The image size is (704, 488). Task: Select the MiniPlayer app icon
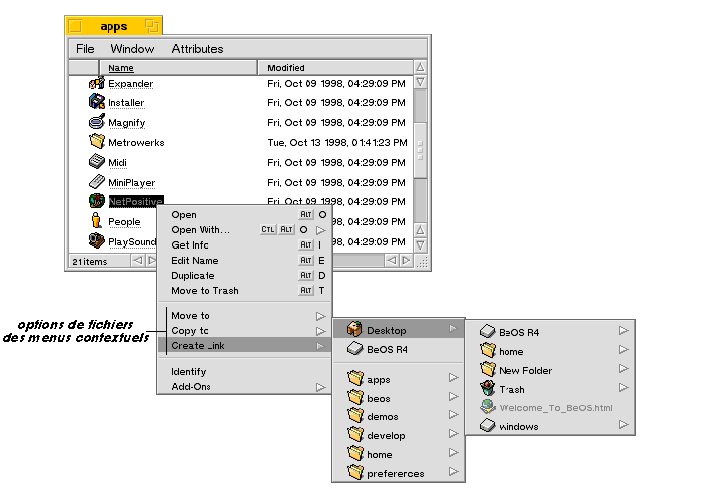[x=97, y=181]
